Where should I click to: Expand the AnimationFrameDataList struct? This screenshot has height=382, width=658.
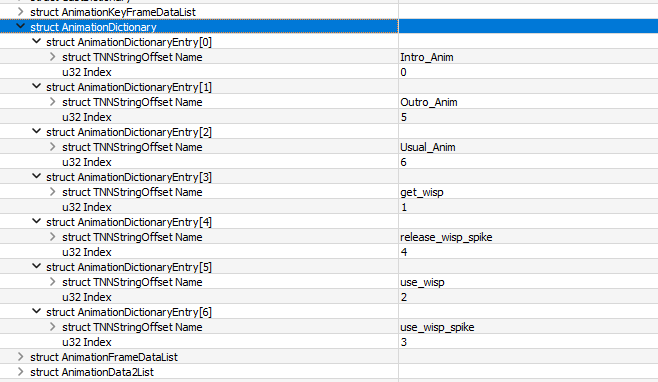tap(20, 357)
